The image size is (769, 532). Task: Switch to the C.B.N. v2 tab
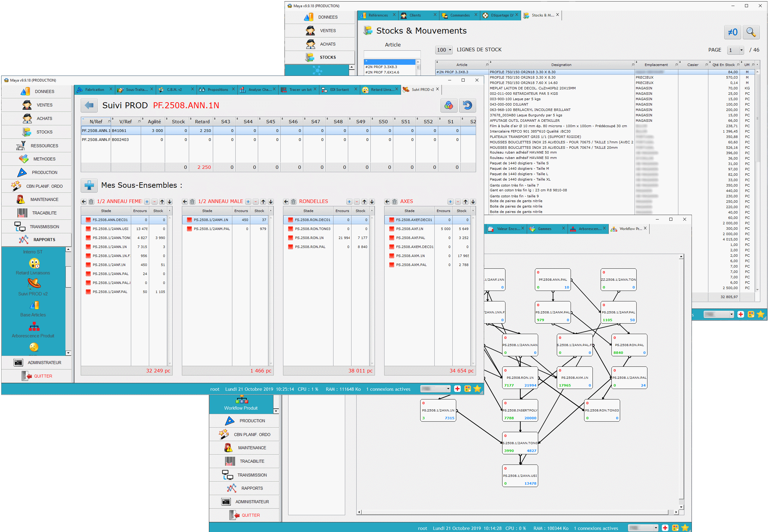point(174,90)
